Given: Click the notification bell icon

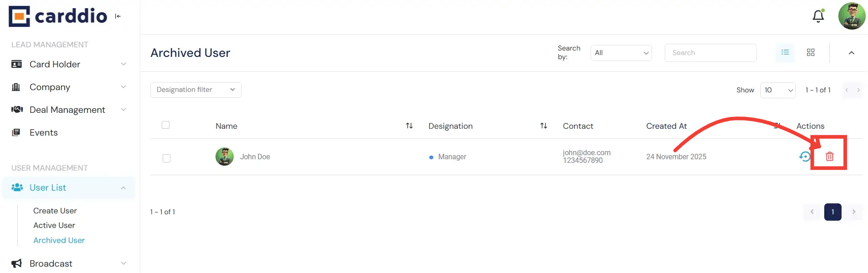Looking at the screenshot, I should click(818, 16).
